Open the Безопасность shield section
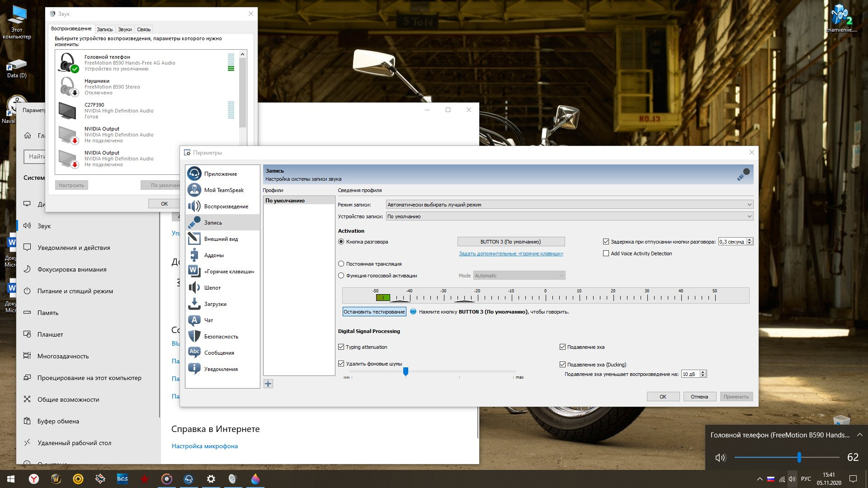 (x=221, y=337)
